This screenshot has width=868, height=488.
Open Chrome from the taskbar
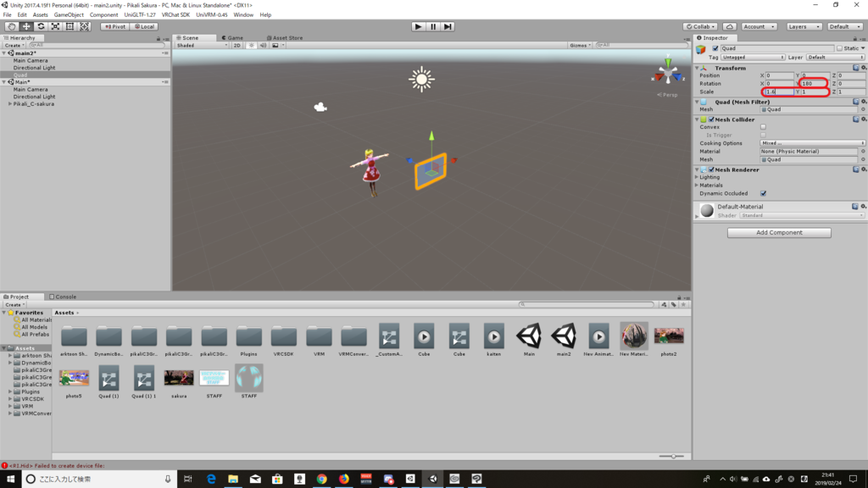click(x=321, y=479)
